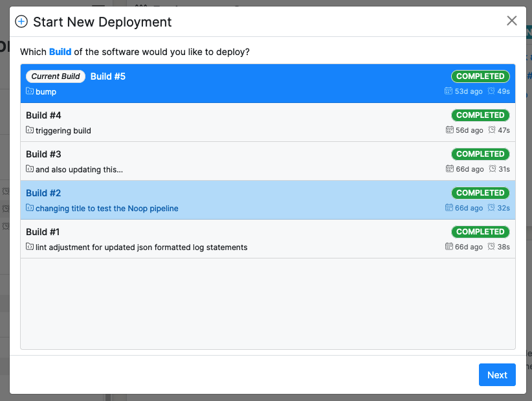Image resolution: width=532 pixels, height=401 pixels.
Task: Click the clock icon showing 38s on Build #1
Action: pos(491,247)
